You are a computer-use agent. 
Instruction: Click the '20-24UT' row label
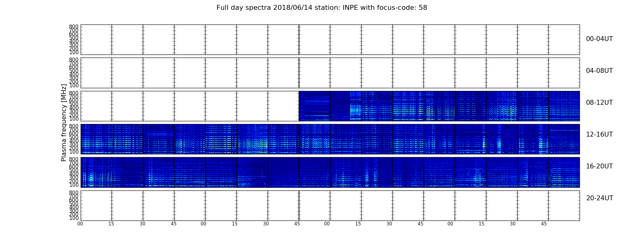pyautogui.click(x=599, y=198)
